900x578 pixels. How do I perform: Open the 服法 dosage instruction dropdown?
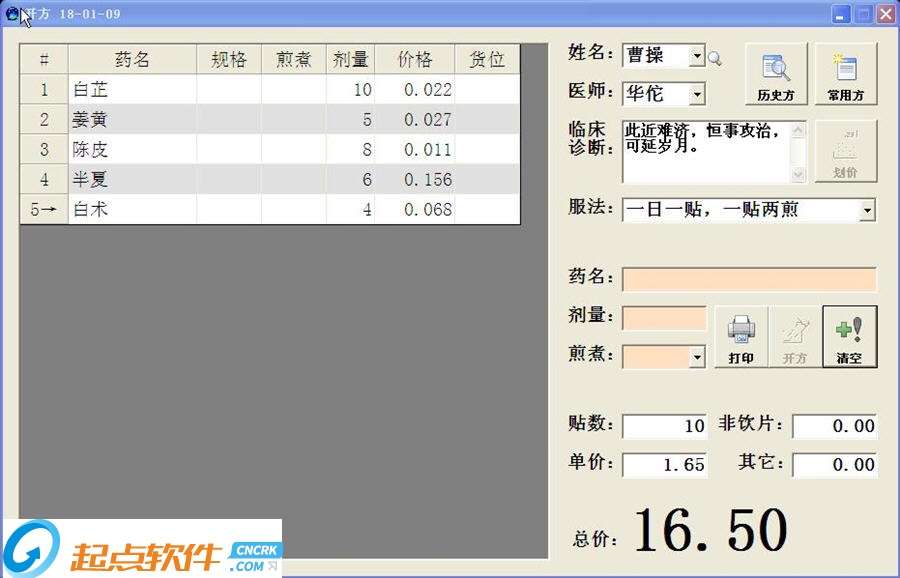(x=866, y=210)
